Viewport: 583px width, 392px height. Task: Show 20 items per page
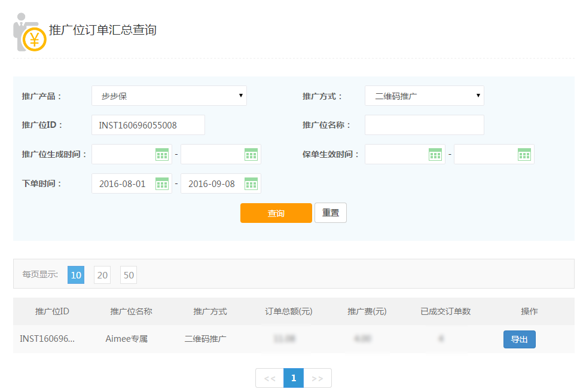(102, 275)
